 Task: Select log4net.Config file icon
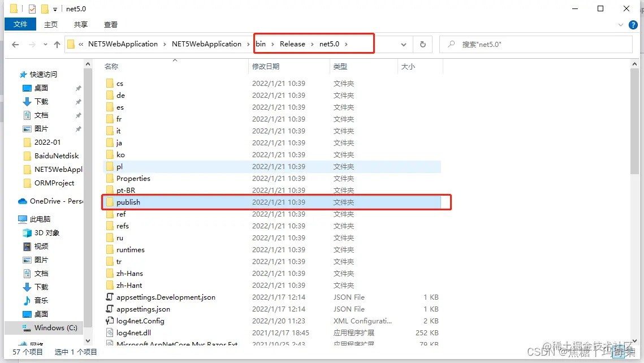click(x=110, y=321)
